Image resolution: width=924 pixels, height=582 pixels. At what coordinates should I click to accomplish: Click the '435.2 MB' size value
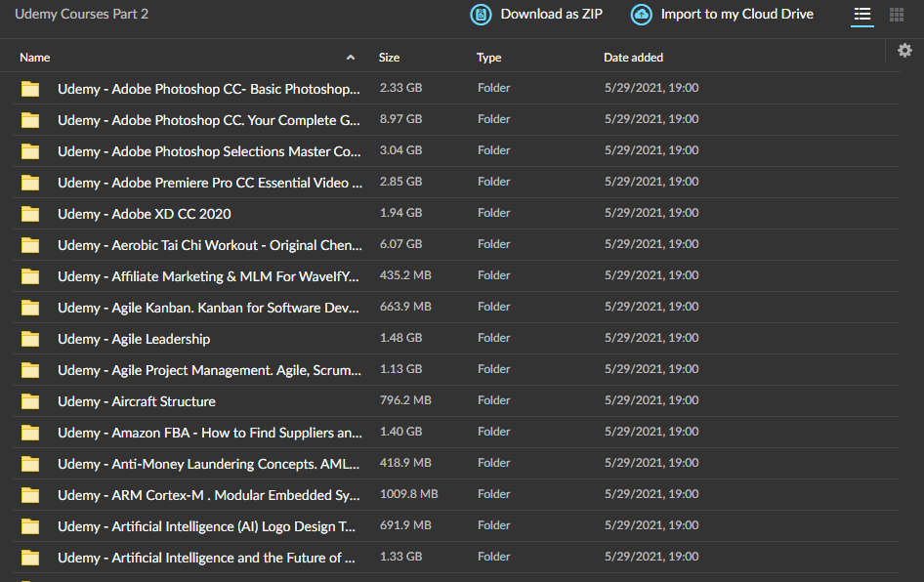[x=405, y=275]
